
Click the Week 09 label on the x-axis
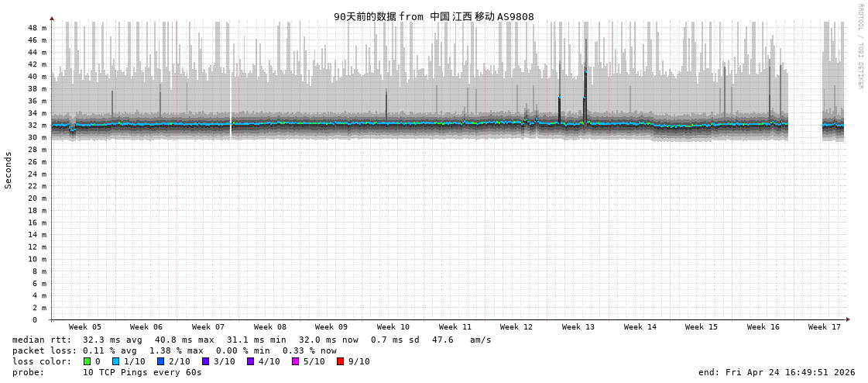331,327
